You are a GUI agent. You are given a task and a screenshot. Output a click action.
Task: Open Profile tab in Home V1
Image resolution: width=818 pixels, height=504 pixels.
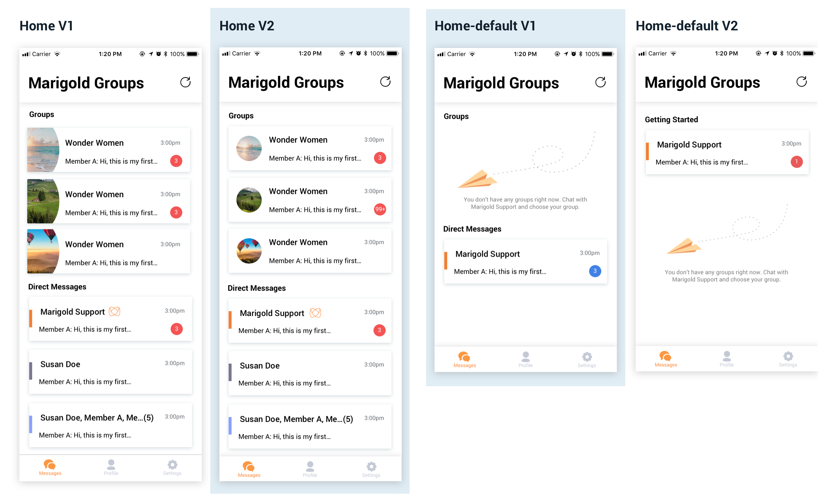click(111, 467)
